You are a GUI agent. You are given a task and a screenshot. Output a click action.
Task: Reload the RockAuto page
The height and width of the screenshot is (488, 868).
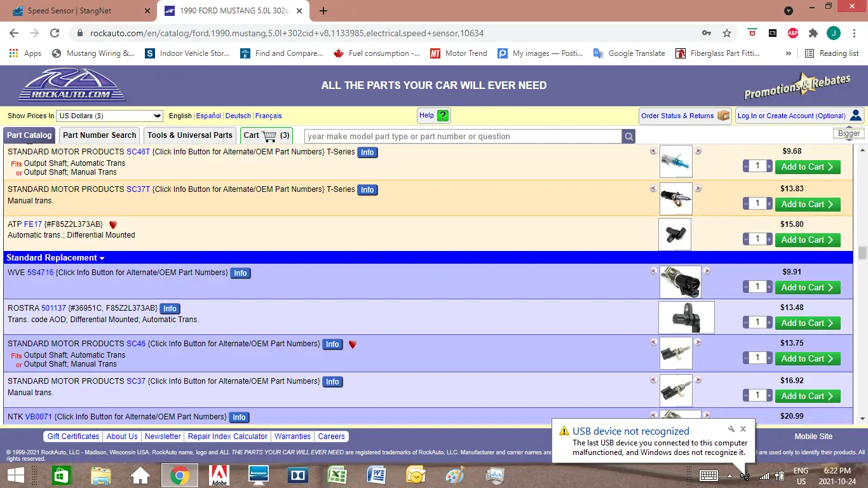point(55,33)
